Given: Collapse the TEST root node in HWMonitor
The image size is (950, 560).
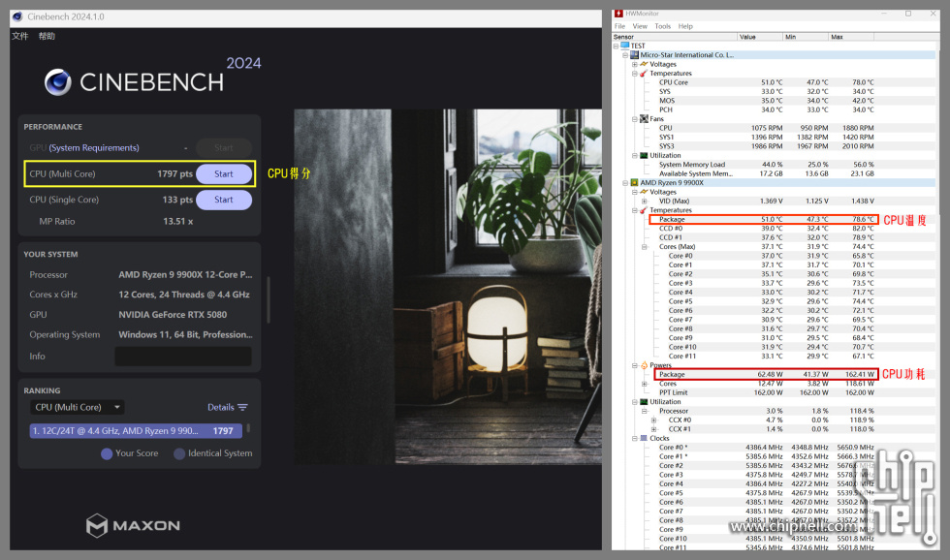Looking at the screenshot, I should 617,46.
